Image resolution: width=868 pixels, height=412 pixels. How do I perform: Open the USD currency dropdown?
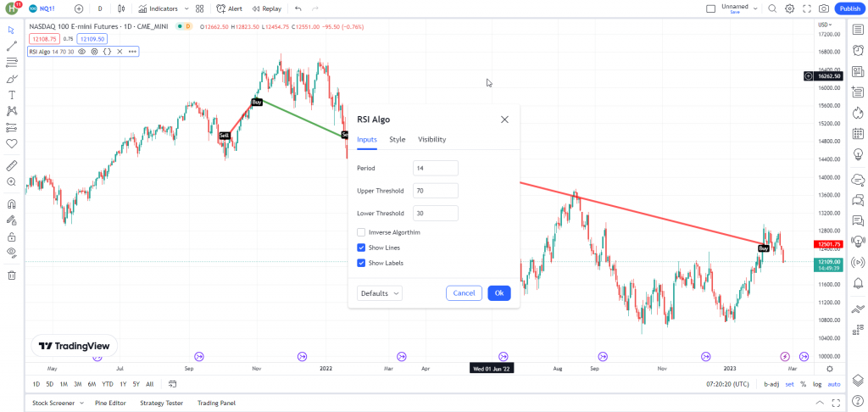click(823, 25)
